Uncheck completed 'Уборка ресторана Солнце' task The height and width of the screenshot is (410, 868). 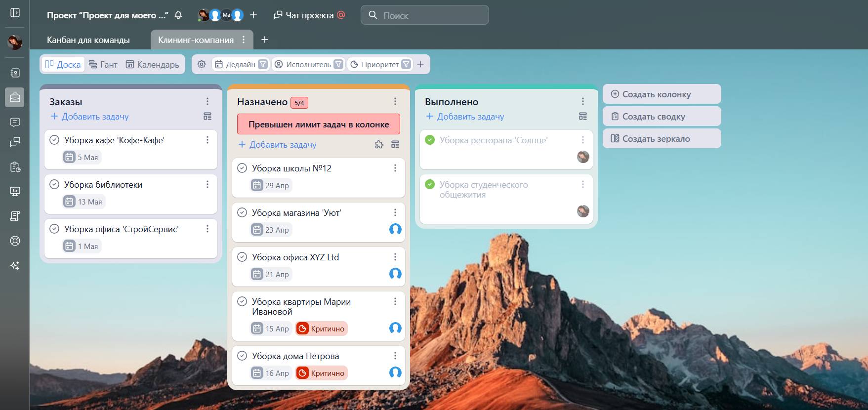[x=430, y=140]
